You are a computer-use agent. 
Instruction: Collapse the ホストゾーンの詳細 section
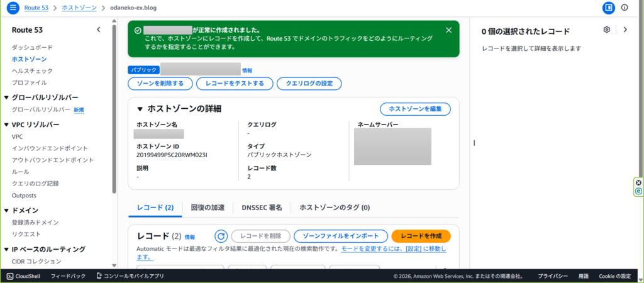pos(140,109)
